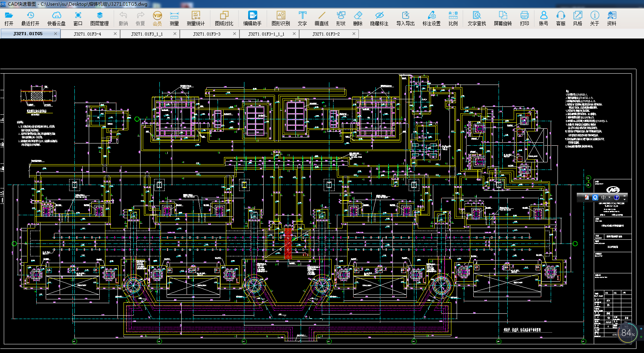Select the 测量 measure tool
Screen dimensions: 644x353
(174, 18)
